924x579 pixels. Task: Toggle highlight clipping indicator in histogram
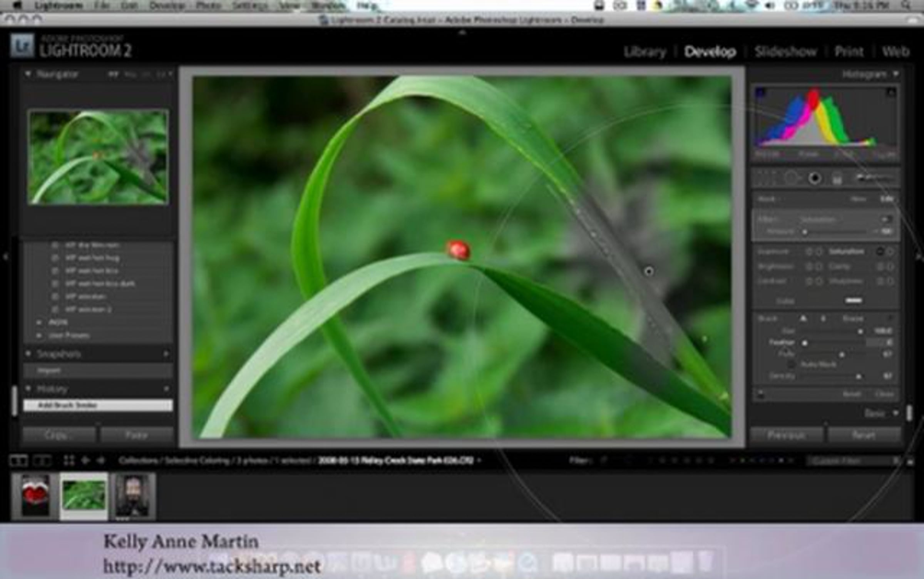coord(891,92)
